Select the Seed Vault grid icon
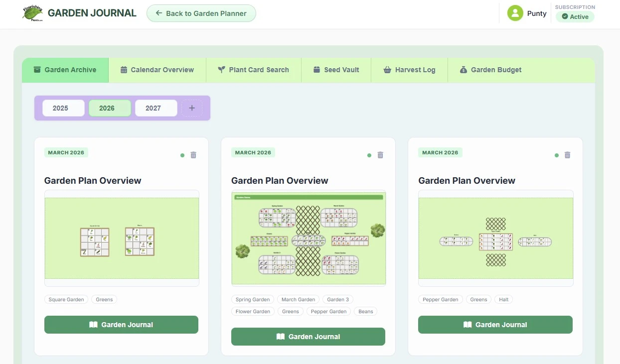 [x=316, y=70]
